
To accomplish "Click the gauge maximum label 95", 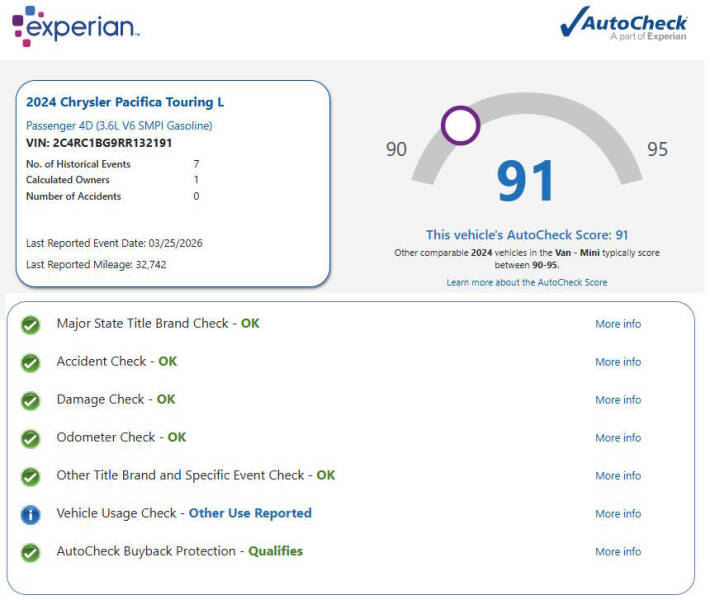I will [x=657, y=149].
